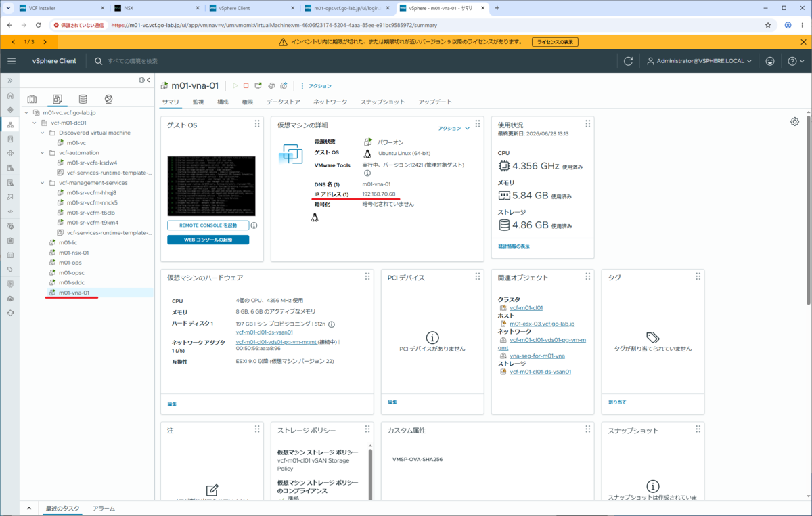Image resolution: width=812 pixels, height=516 pixels.
Task: Expand the bottom recent tasks panel chevron
Action: (29, 508)
